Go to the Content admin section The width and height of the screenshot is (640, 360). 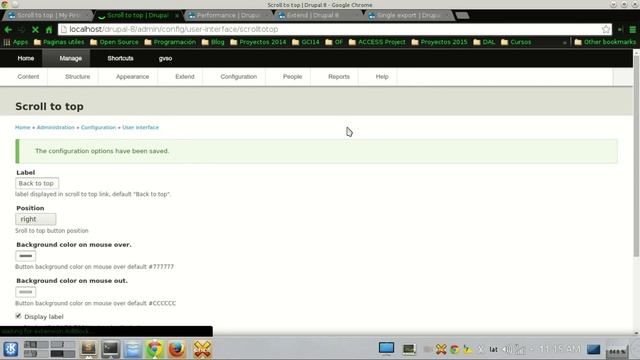point(28,77)
